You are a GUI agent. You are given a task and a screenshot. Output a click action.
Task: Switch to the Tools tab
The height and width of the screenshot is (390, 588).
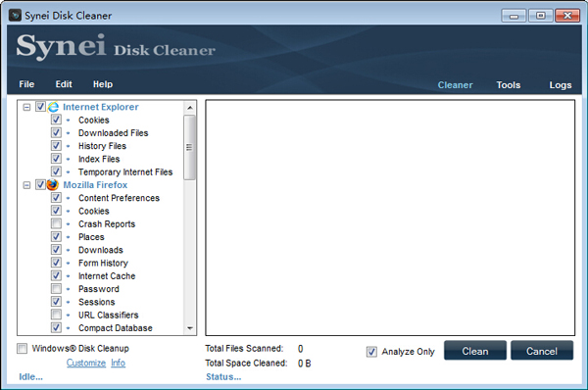point(509,85)
